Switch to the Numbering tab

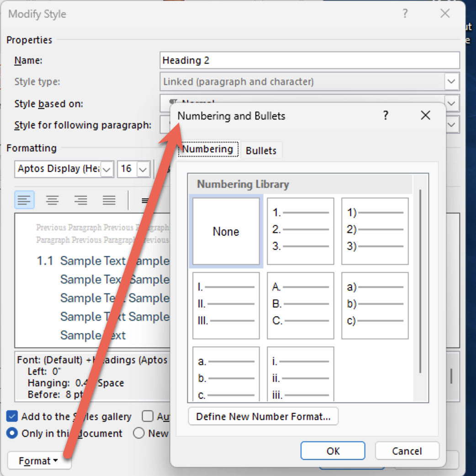click(208, 149)
